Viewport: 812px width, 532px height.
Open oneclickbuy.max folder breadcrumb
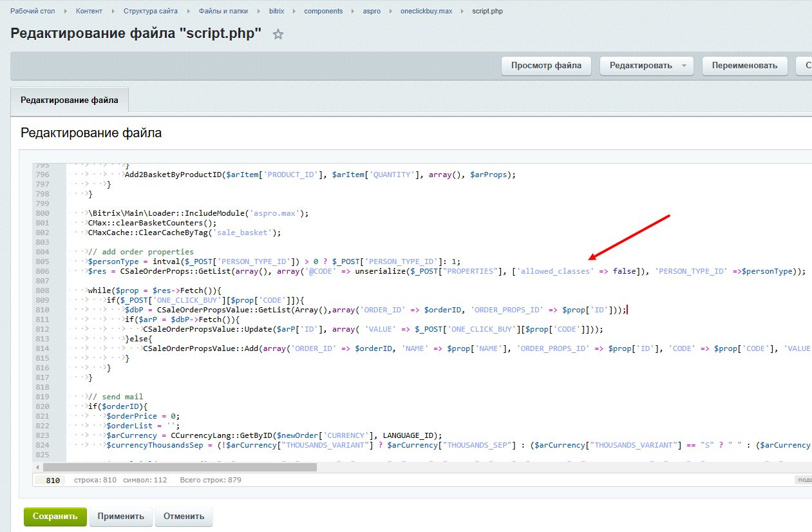pos(426,11)
